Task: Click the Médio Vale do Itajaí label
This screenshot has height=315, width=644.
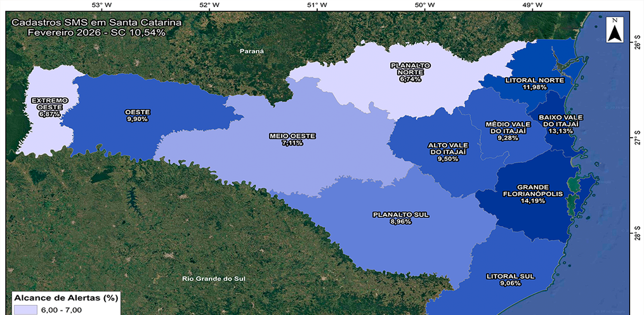Action: click(x=506, y=130)
